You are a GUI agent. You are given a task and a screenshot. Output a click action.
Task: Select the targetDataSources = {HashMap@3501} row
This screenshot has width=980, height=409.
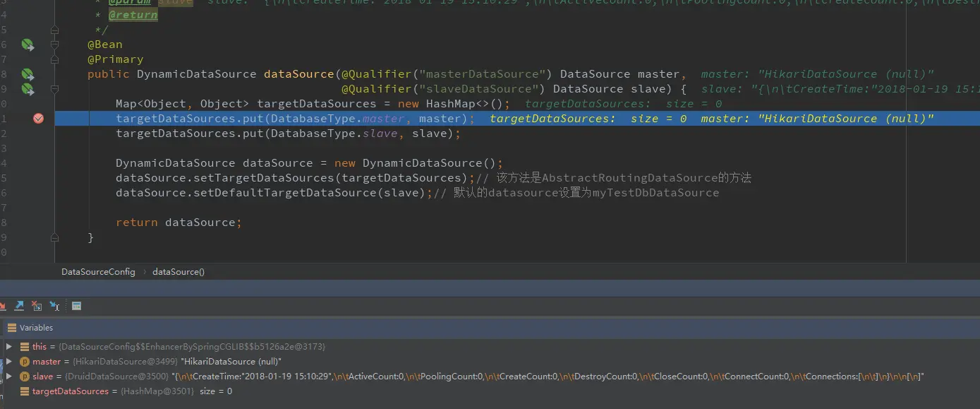pos(490,391)
